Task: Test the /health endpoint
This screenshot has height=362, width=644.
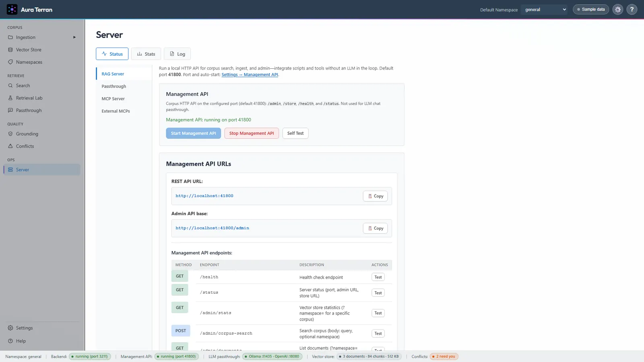Action: [378, 277]
